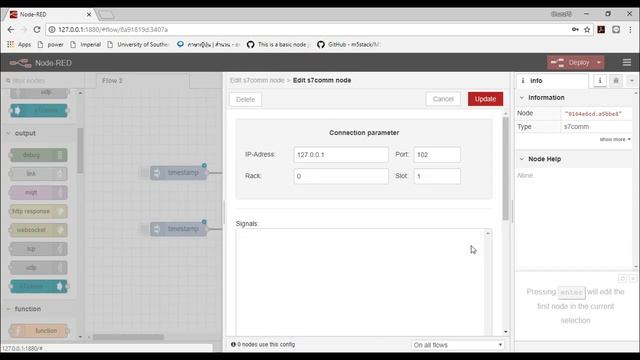The height and width of the screenshot is (360, 640).
Task: Click the palette vertical scrollbar thumb
Action: (x=80, y=151)
